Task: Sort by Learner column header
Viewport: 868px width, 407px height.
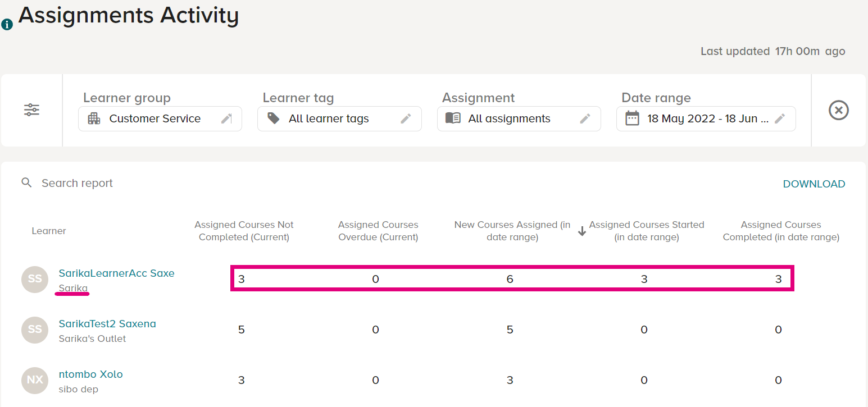Action: 49,231
